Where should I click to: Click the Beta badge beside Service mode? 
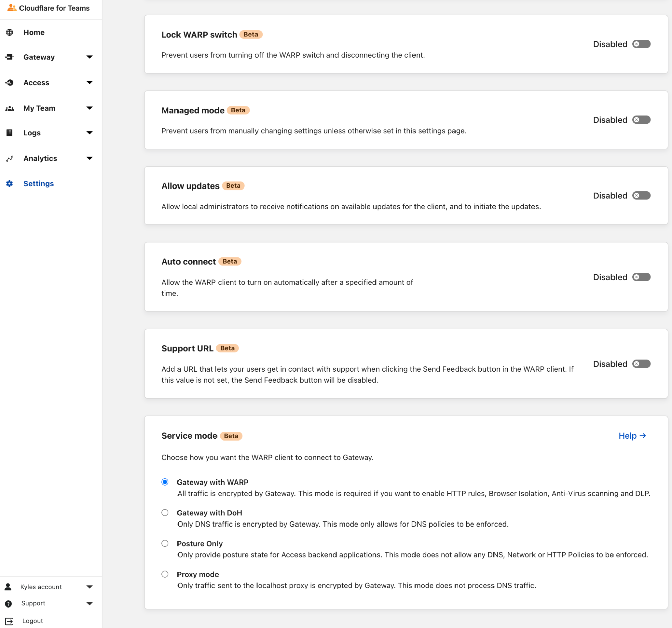click(231, 436)
